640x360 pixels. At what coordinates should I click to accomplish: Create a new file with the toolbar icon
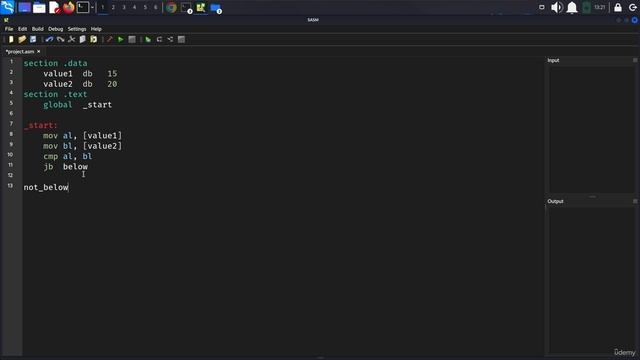tap(11, 39)
